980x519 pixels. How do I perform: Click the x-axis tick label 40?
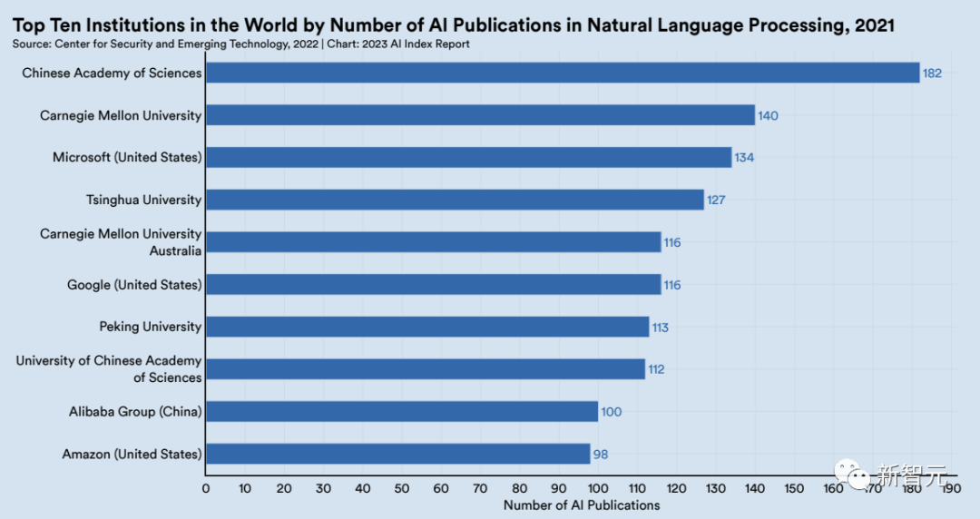[x=362, y=489]
